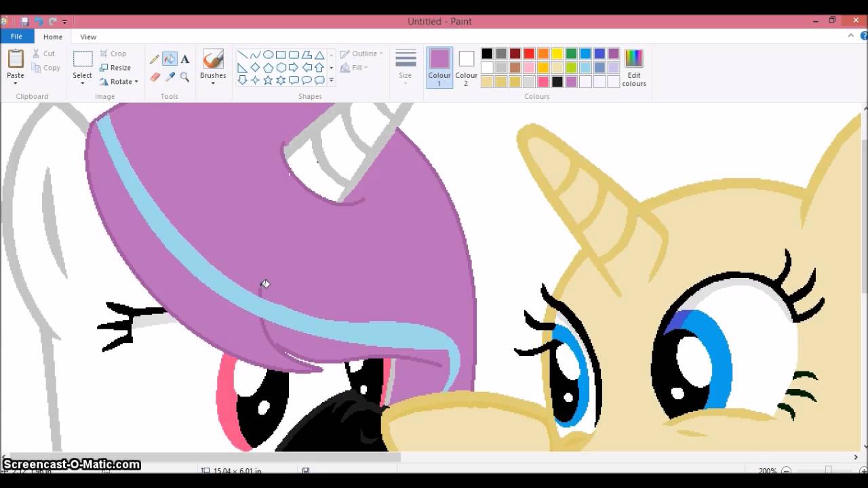Choose the Oval shape
Screen dimensions: 868x488
coord(268,55)
